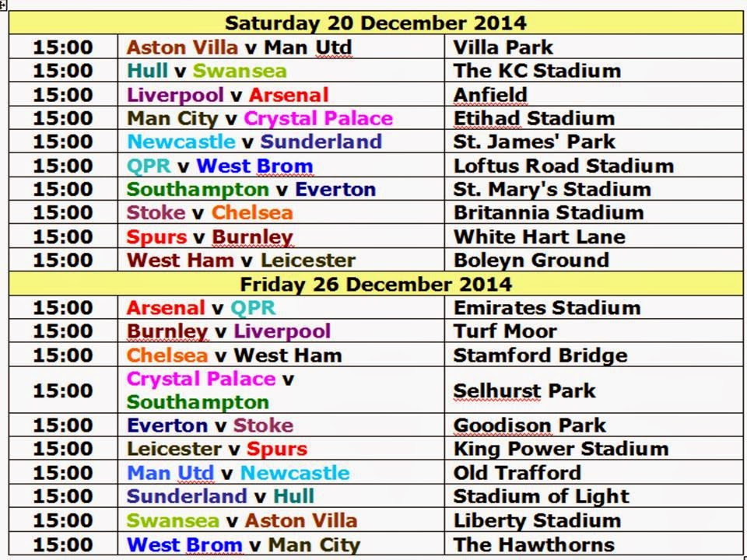The image size is (747, 560).
Task: Select the Loftus Road Stadium venue cell
Action: pyautogui.click(x=594, y=165)
